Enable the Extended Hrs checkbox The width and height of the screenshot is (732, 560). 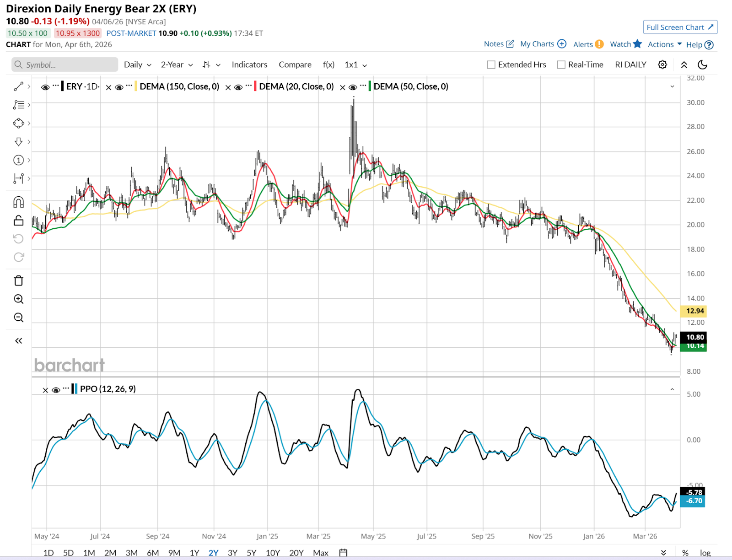491,65
